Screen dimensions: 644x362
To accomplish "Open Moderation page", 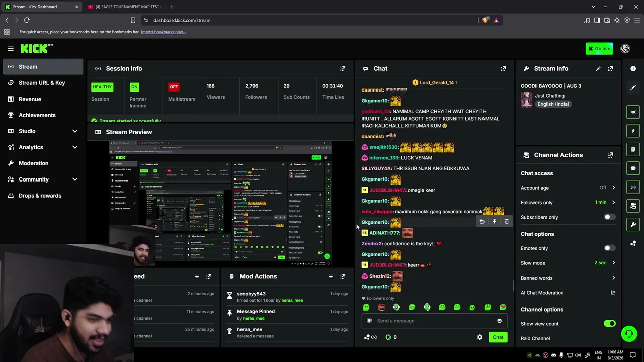I will 42,163.
